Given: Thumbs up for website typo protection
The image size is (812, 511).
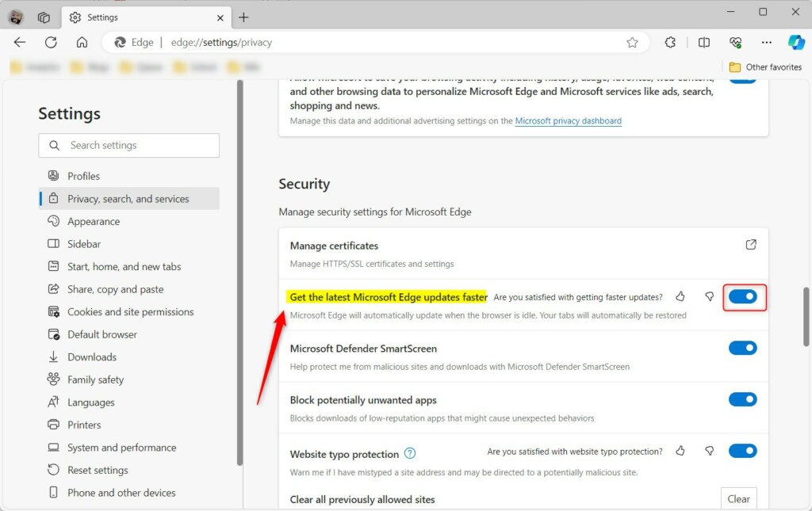Looking at the screenshot, I should [680, 451].
